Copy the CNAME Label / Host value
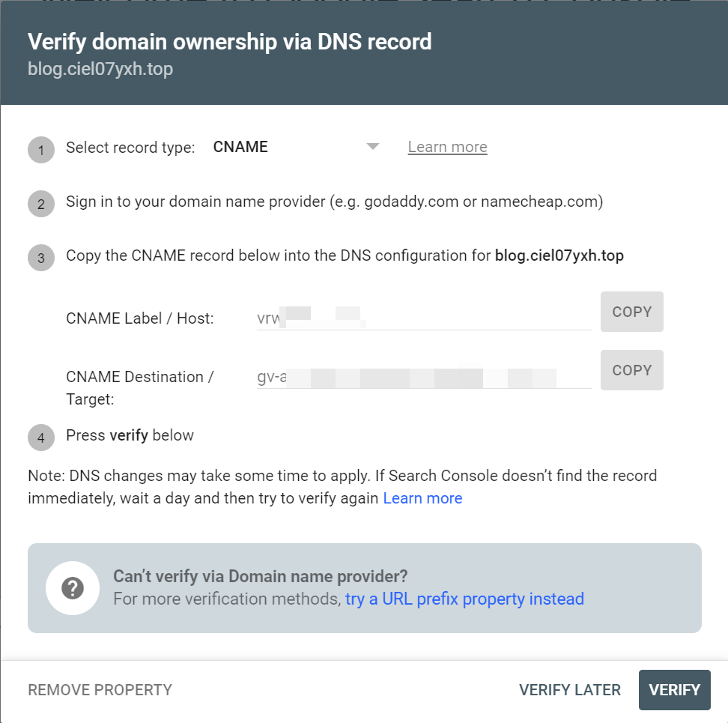The height and width of the screenshot is (723, 728). pyautogui.click(x=631, y=312)
